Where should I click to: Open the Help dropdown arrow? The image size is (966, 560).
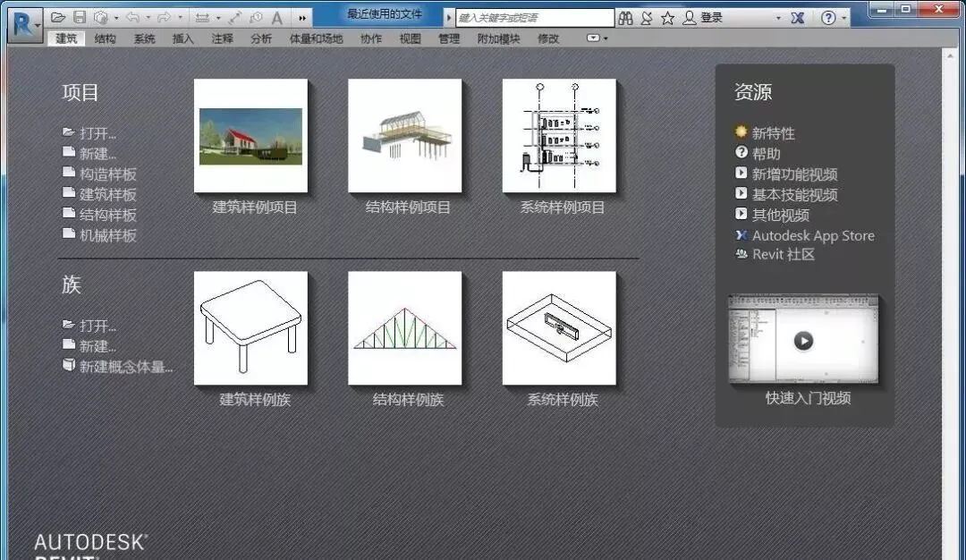844,18
